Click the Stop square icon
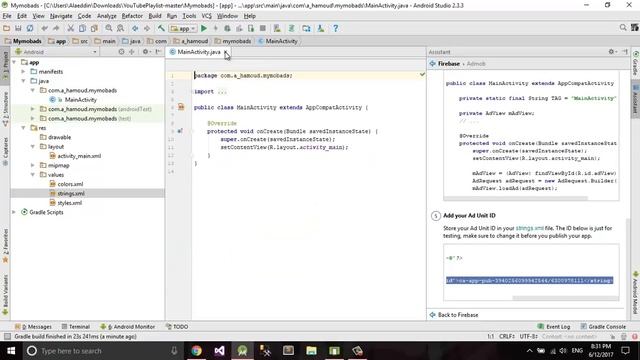The width and height of the screenshot is (640, 360). 263,28
